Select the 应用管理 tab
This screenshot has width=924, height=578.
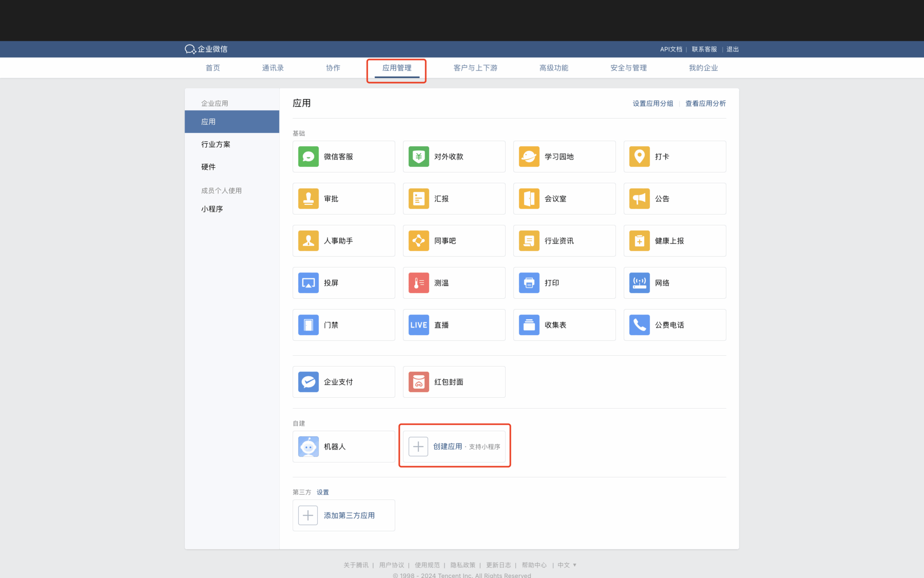click(397, 68)
